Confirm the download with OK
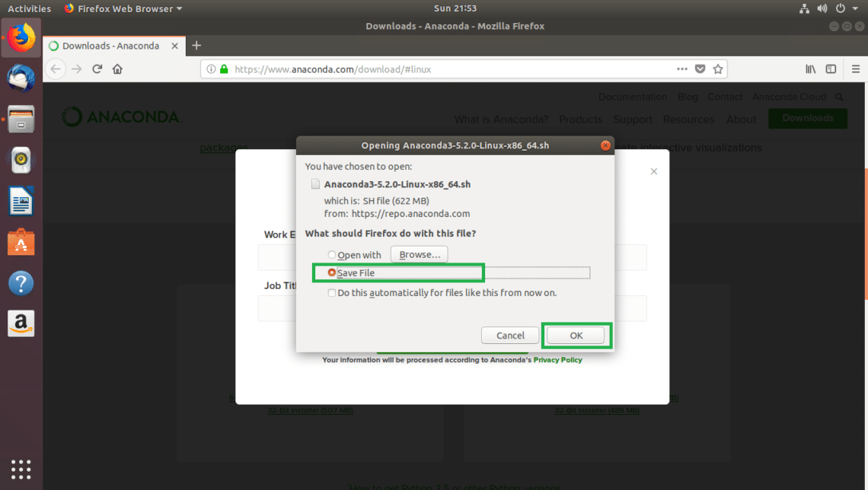 coord(576,335)
